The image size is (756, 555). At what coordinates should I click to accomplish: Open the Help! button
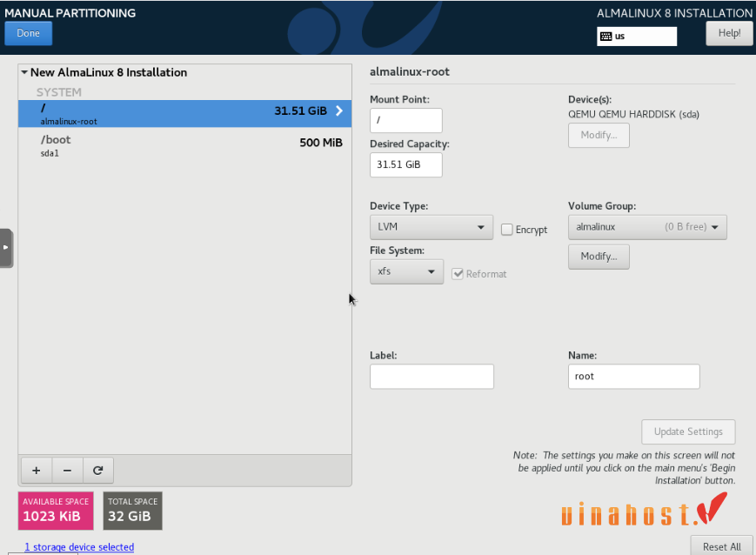[729, 33]
